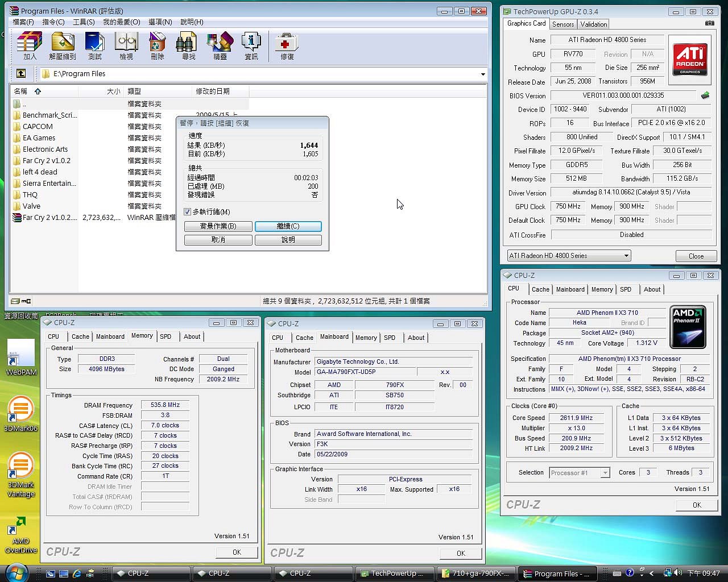The image size is (728, 582).
Task: Click the Internet Explorer quick launch icon
Action: pos(77,573)
